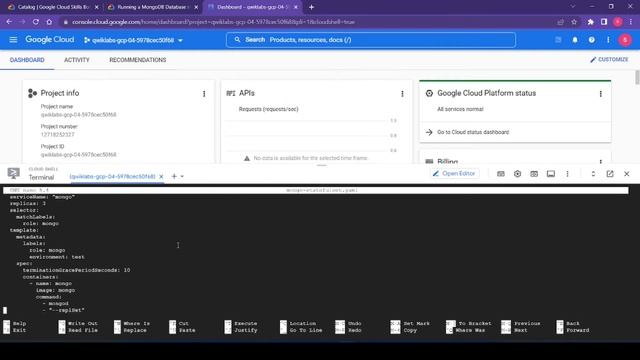The height and width of the screenshot is (360, 640).
Task: Select the qwiklabs-gcp terminal tab
Action: (x=113, y=176)
